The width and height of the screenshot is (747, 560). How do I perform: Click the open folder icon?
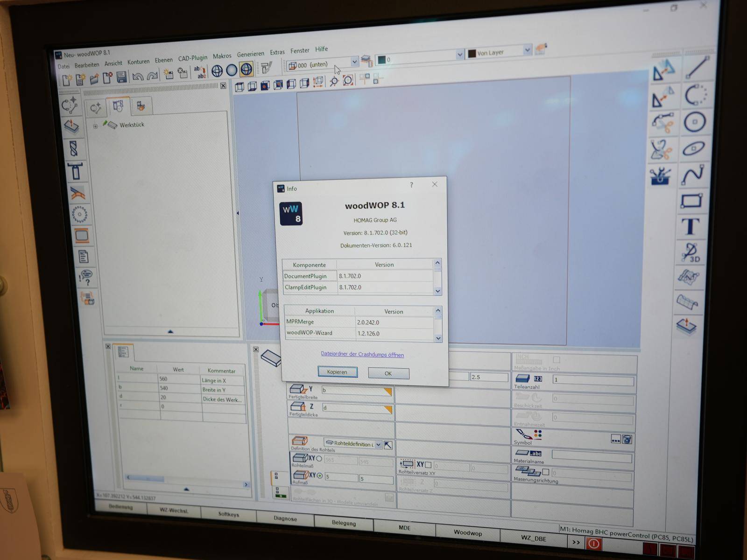[x=94, y=79]
